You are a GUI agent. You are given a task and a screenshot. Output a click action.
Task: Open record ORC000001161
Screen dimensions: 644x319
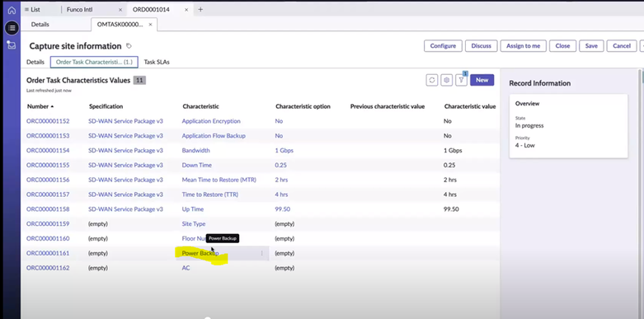48,253
